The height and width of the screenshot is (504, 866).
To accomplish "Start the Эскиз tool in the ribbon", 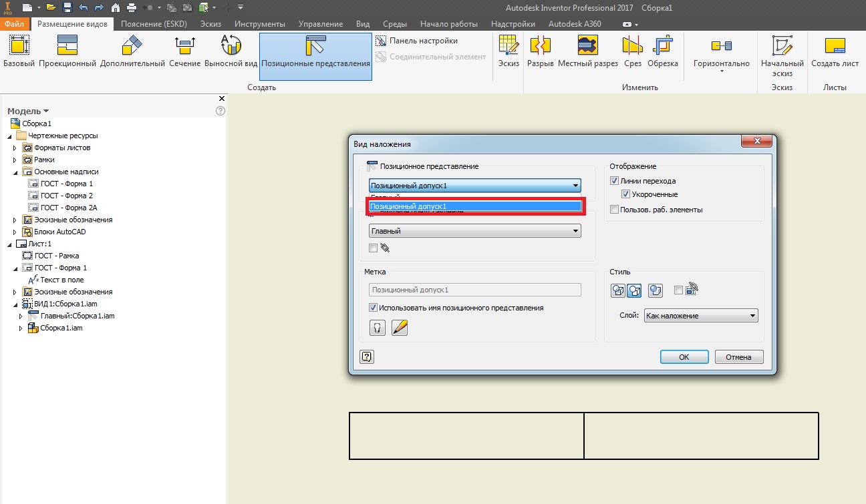I will (x=509, y=52).
